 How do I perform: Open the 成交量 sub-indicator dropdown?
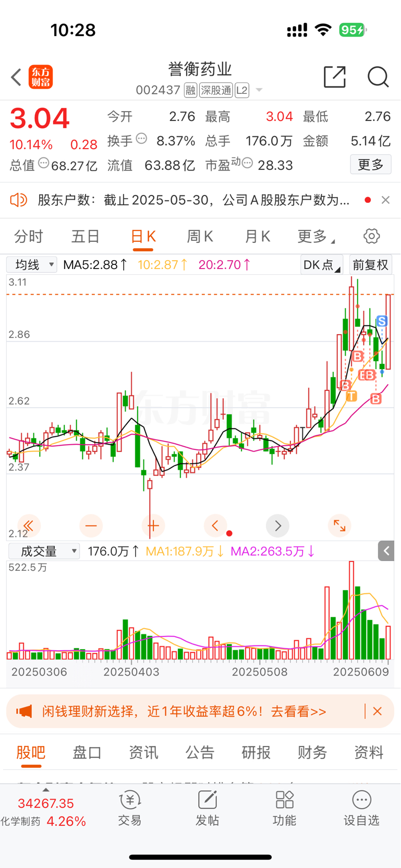point(44,551)
